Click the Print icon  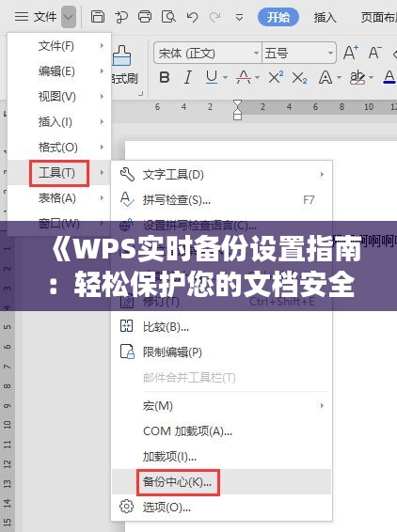pos(145,16)
